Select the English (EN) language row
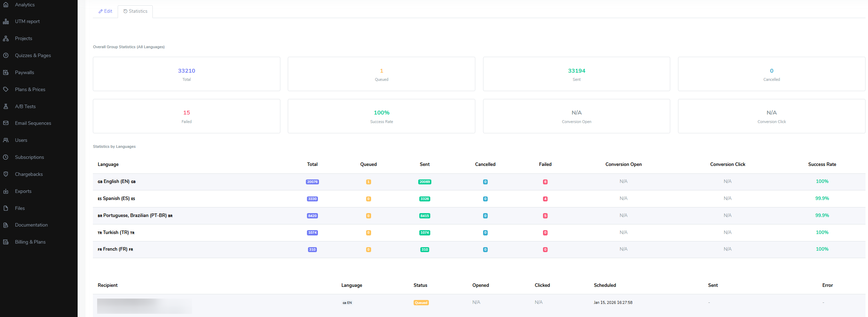 [x=479, y=182]
